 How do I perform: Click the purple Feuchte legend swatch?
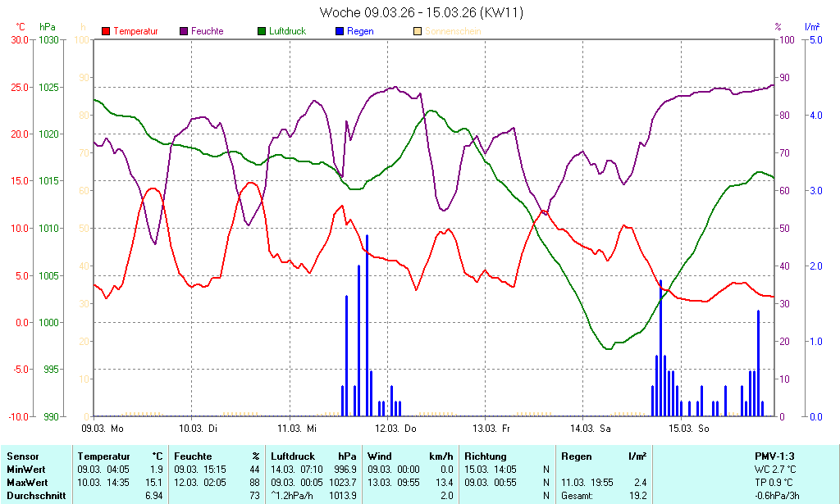click(x=184, y=31)
